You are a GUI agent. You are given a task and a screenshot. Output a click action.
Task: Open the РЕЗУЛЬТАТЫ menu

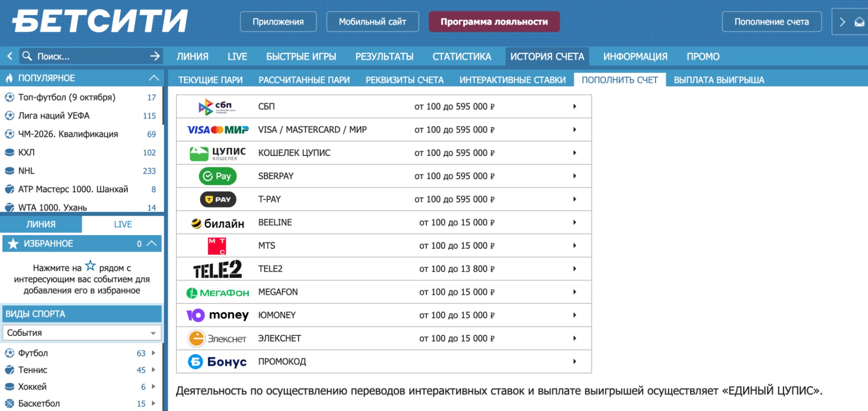(384, 56)
